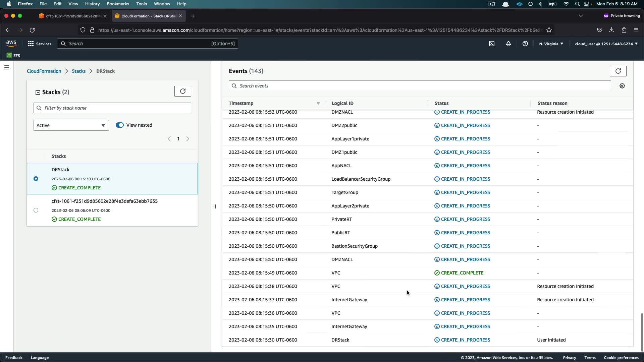Click the CloudFormation breadcrumb link

(x=44, y=71)
